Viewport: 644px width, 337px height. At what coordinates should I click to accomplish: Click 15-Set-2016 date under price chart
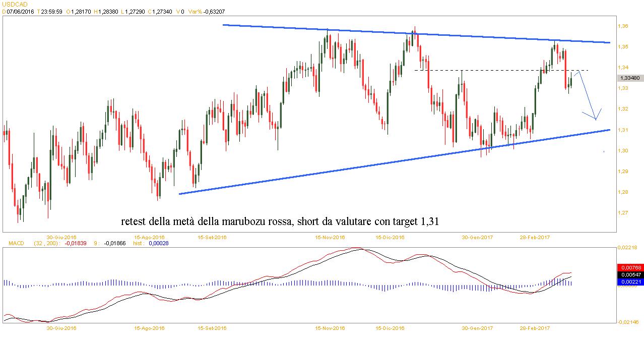coord(211,237)
